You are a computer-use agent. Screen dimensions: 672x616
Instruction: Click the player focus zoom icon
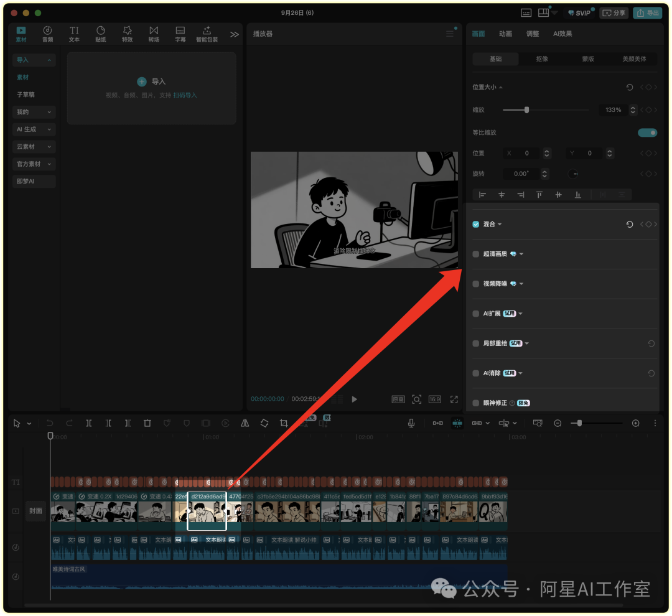click(x=416, y=399)
